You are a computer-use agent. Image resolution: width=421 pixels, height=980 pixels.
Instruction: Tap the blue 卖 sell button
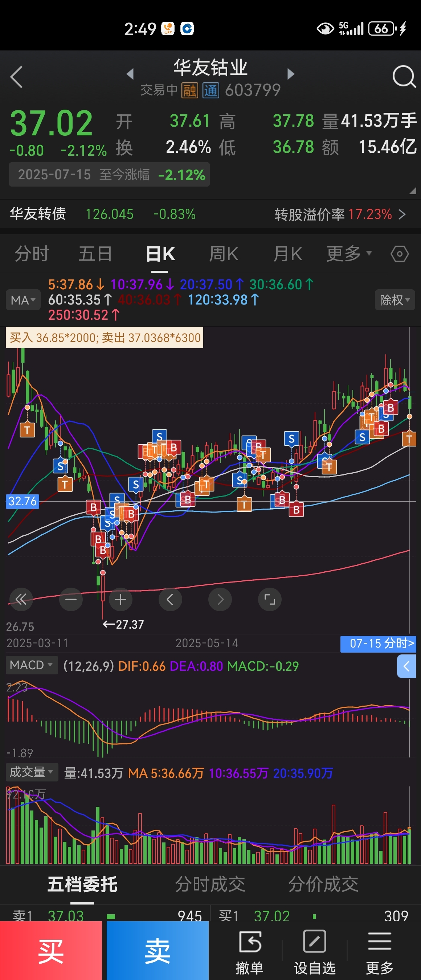[x=158, y=950]
